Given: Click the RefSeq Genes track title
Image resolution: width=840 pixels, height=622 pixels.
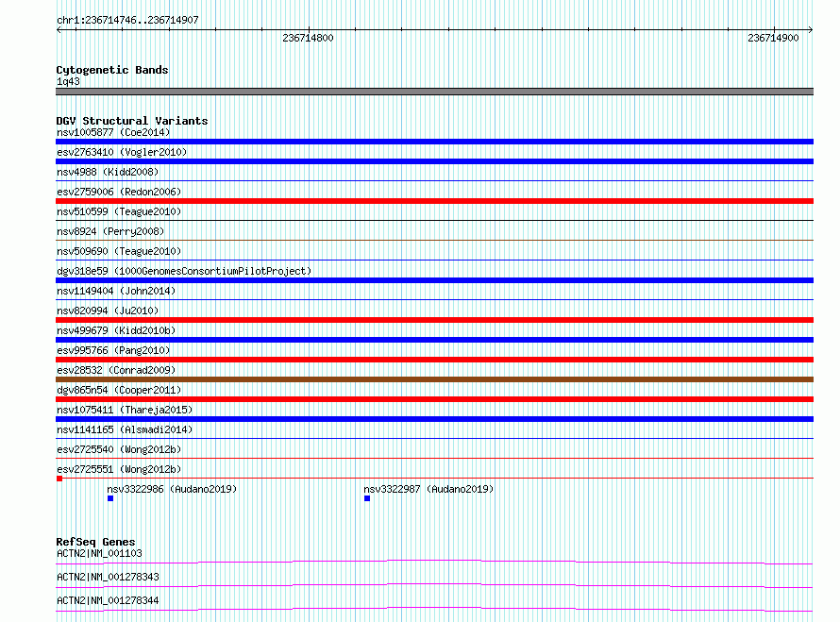Looking at the screenshot, I should (96, 542).
